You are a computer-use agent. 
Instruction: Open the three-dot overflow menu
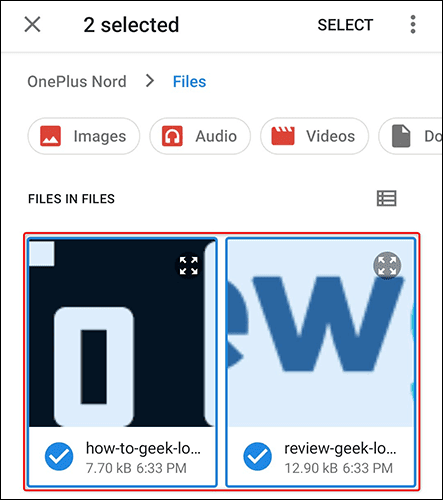click(413, 24)
